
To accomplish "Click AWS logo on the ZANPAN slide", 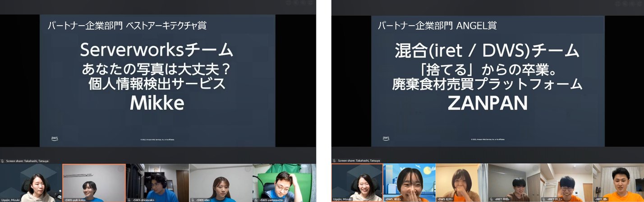I will (x=386, y=139).
